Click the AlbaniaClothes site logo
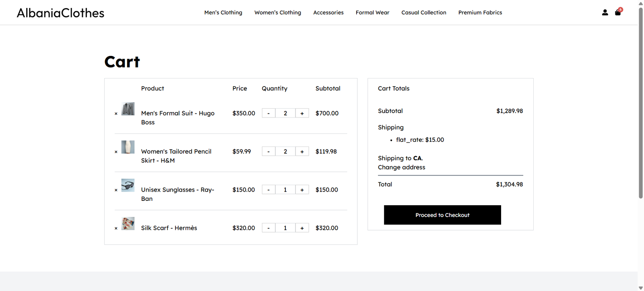Image resolution: width=644 pixels, height=291 pixels. 60,13
